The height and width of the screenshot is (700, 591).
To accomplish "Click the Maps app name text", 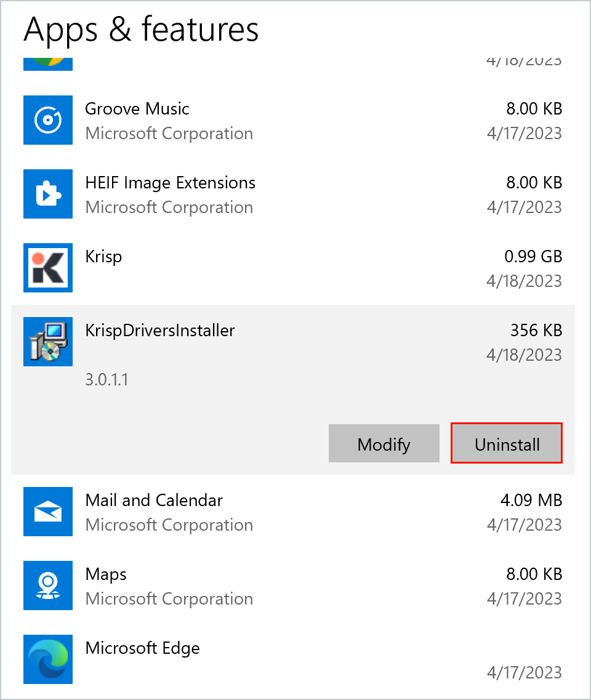I will point(106,574).
